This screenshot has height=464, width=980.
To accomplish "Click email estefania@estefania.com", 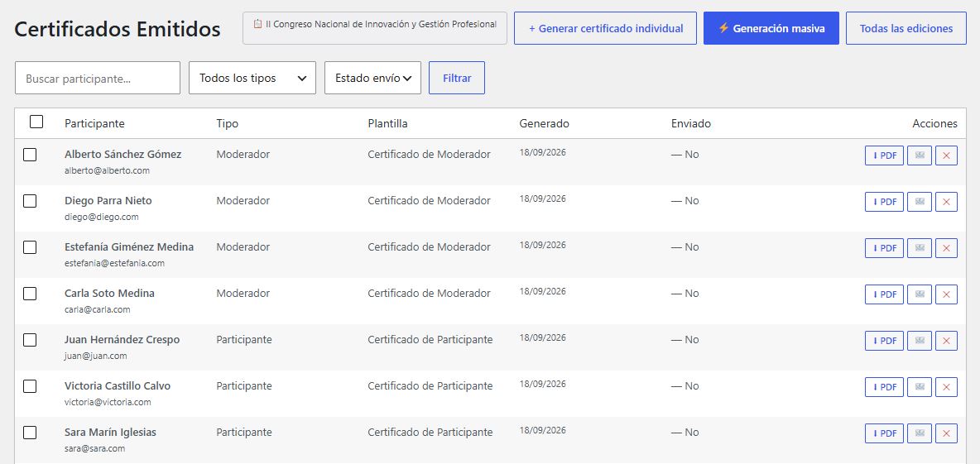I will tap(114, 263).
